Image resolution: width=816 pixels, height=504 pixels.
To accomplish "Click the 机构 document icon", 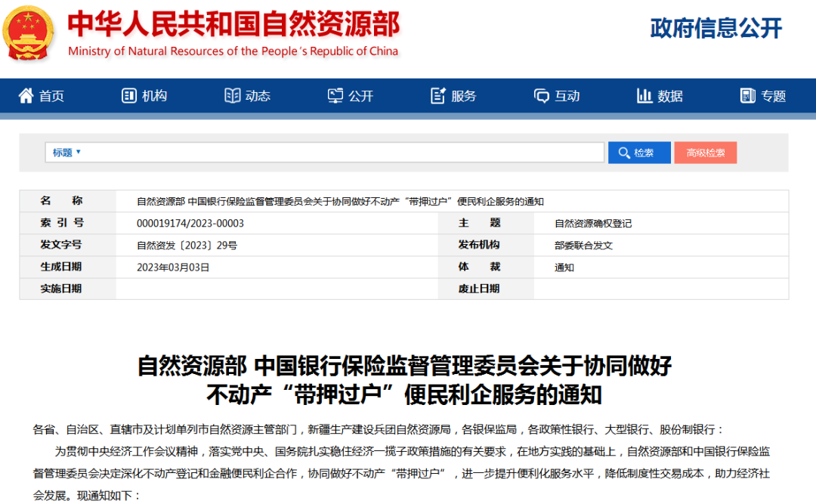I will tap(128, 95).
